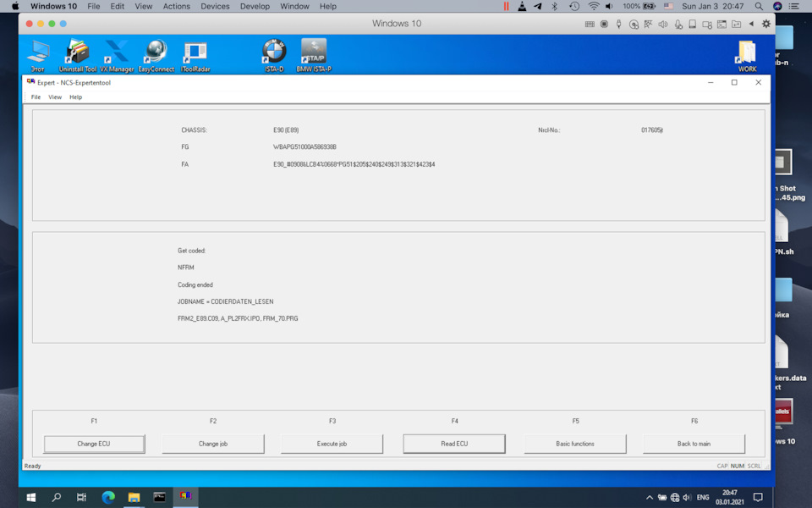Screen dimensions: 812x508
Task: Open the NCS Expert File menu
Action: pos(36,97)
